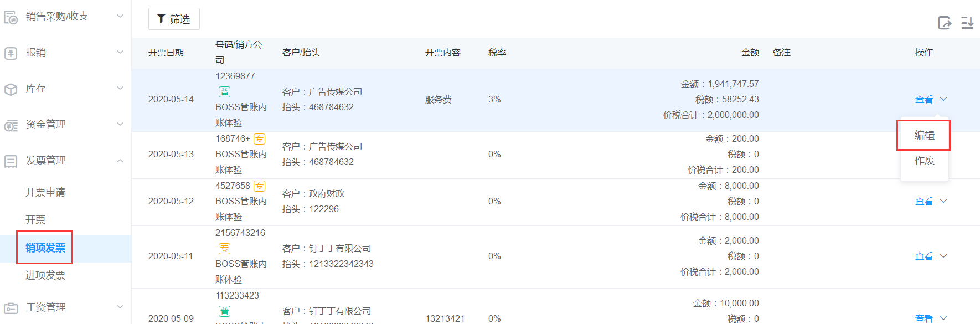Viewport: 980px width, 324px height.
Task: Open dropdown arrow next to 查看 for 2020-05-12
Action: tap(944, 201)
